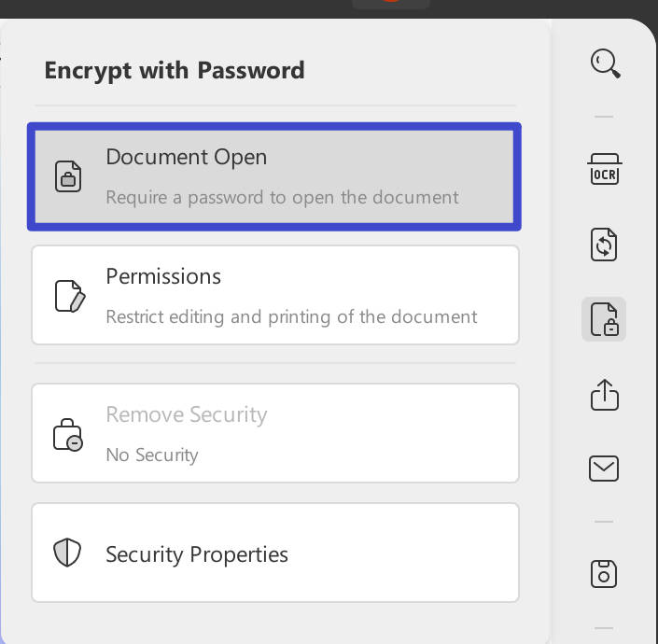Open the convert PDF tool icon
658x644 pixels.
coord(604,245)
